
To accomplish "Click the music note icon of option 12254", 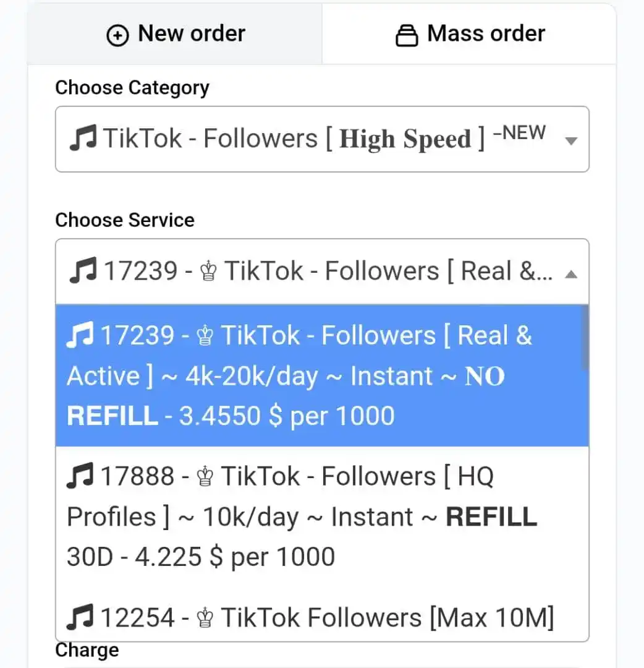I will tap(80, 617).
